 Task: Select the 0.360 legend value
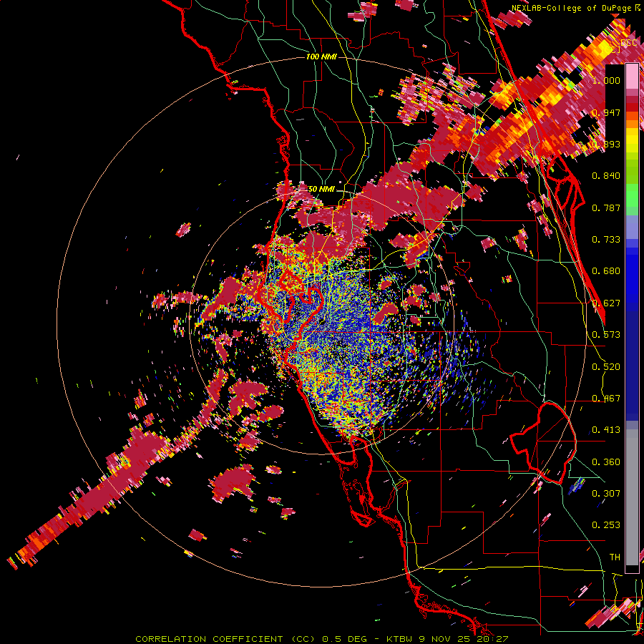tap(606, 462)
